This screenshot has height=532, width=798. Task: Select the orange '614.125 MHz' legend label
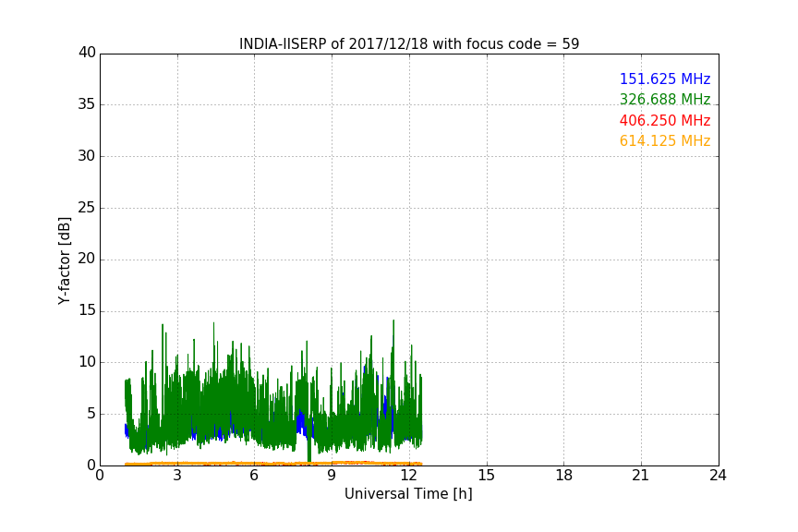point(665,141)
